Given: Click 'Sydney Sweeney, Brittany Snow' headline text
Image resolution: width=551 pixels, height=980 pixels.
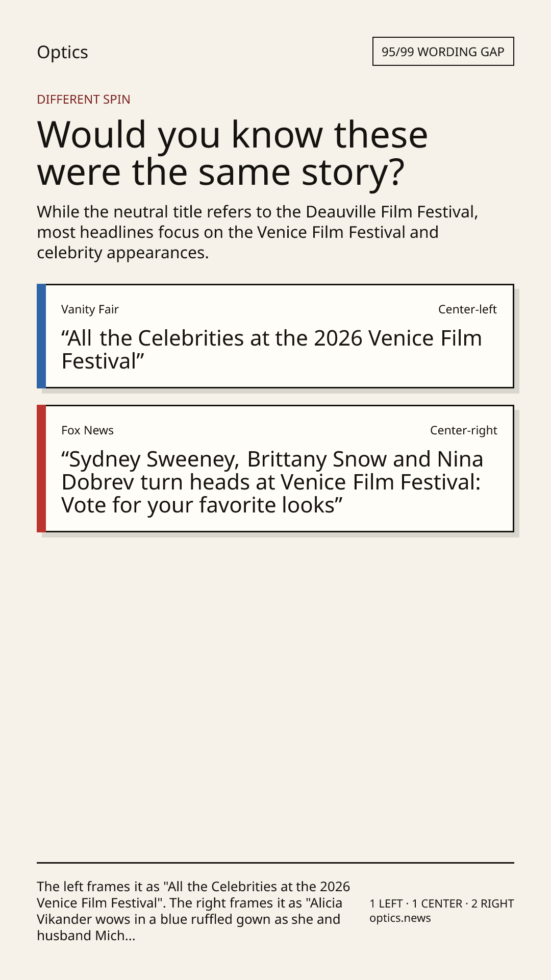Looking at the screenshot, I should pos(272,482).
